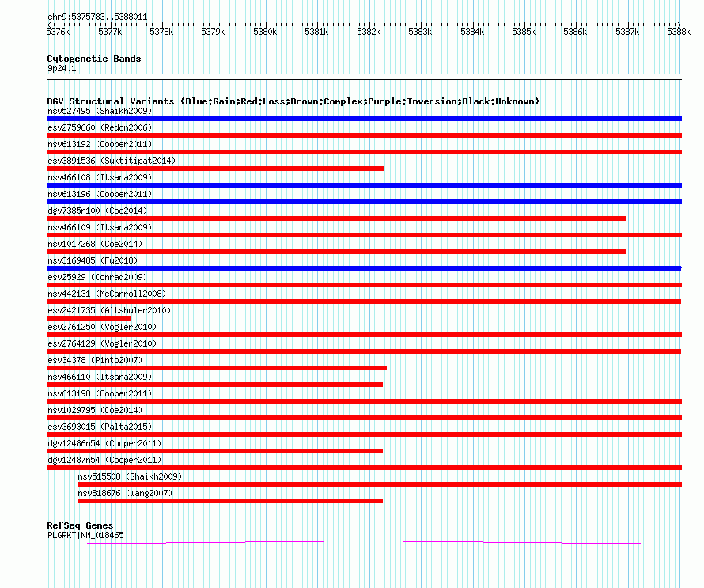
Task: Click the chr9:5375783..5388011 coordinates text
Action: (x=97, y=17)
